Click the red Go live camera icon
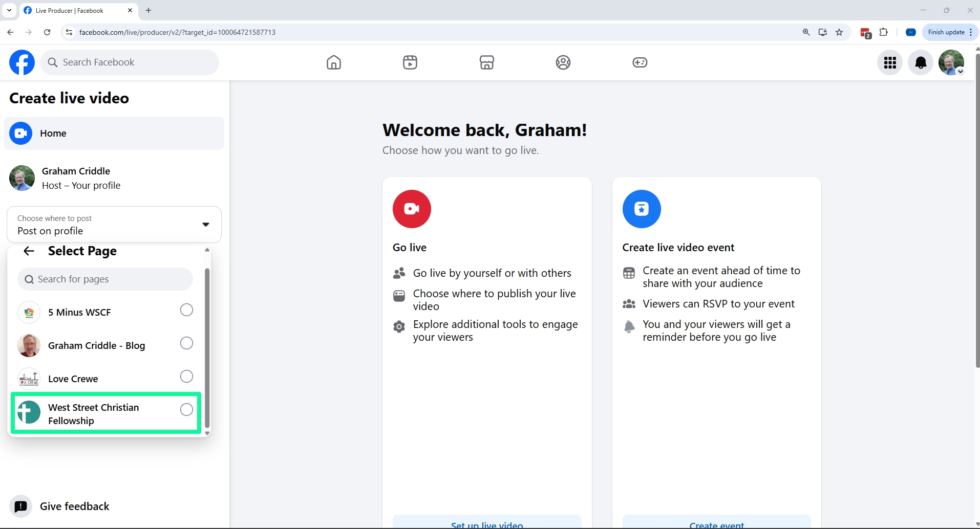The height and width of the screenshot is (529, 980). pos(412,209)
